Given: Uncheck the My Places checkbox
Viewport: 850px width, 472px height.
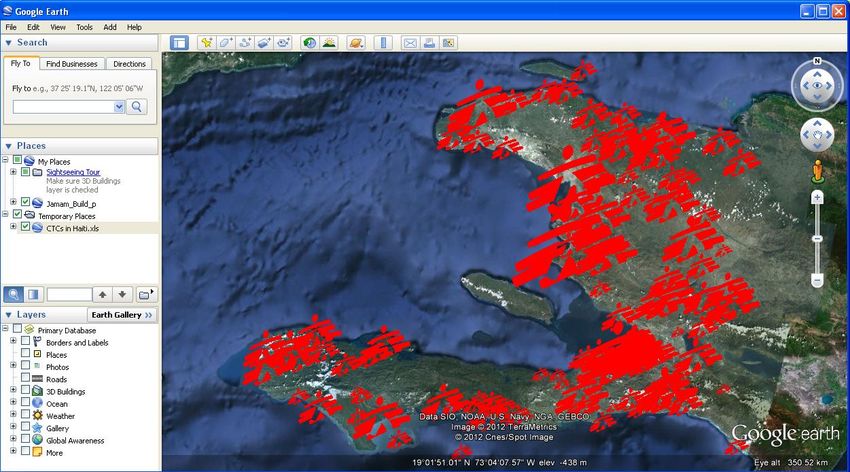Looking at the screenshot, I should [17, 160].
